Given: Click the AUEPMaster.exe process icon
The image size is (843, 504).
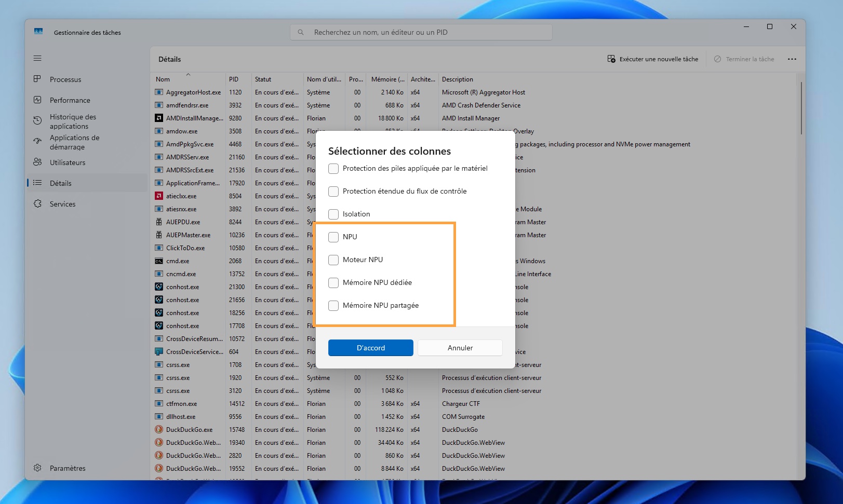Looking at the screenshot, I should point(159,235).
